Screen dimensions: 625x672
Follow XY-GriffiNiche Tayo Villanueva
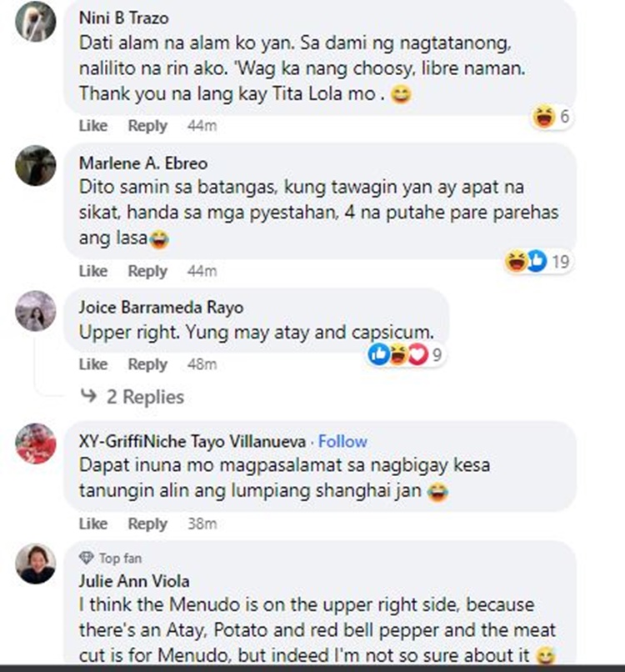click(342, 441)
